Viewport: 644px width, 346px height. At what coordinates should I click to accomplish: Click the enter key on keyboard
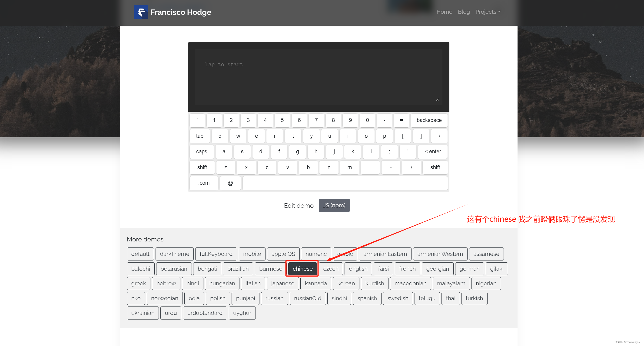click(x=432, y=152)
